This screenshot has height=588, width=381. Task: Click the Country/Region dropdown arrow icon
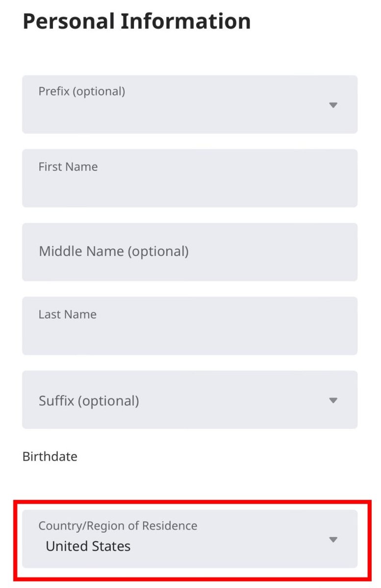[333, 539]
